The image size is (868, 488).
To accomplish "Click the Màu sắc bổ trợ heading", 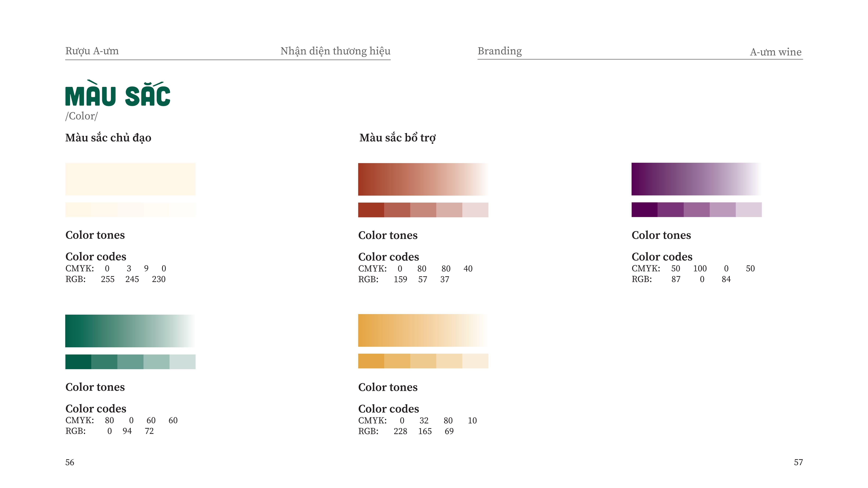I will [398, 138].
